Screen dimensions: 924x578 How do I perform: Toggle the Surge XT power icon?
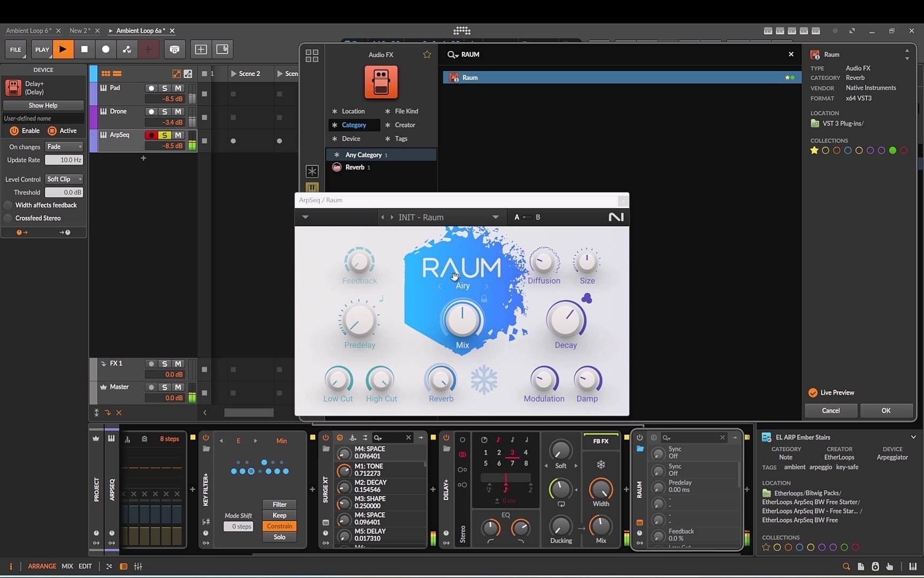coord(326,437)
